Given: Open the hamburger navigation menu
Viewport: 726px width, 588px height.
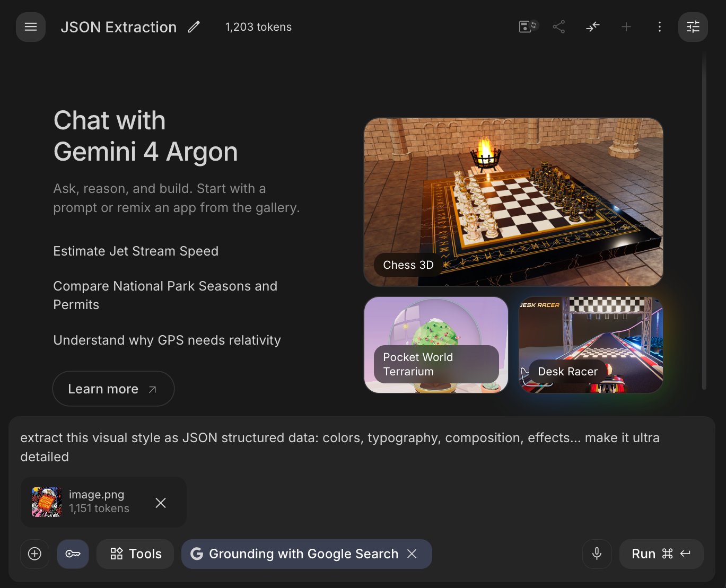Looking at the screenshot, I should (x=31, y=27).
